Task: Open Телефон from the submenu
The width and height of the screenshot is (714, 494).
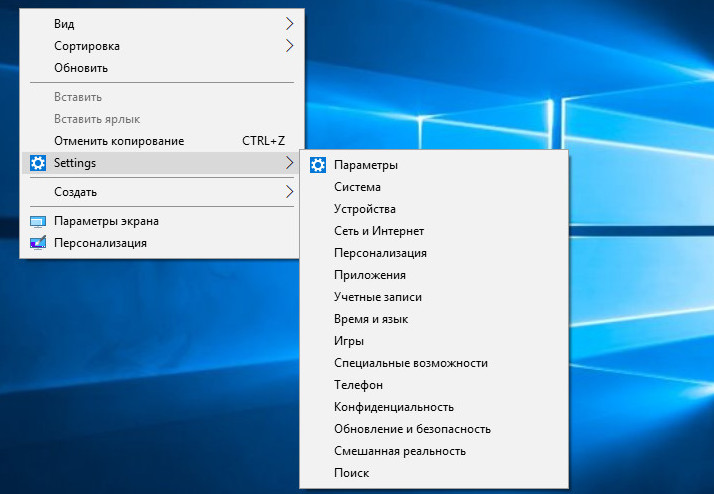Action: 434,385
